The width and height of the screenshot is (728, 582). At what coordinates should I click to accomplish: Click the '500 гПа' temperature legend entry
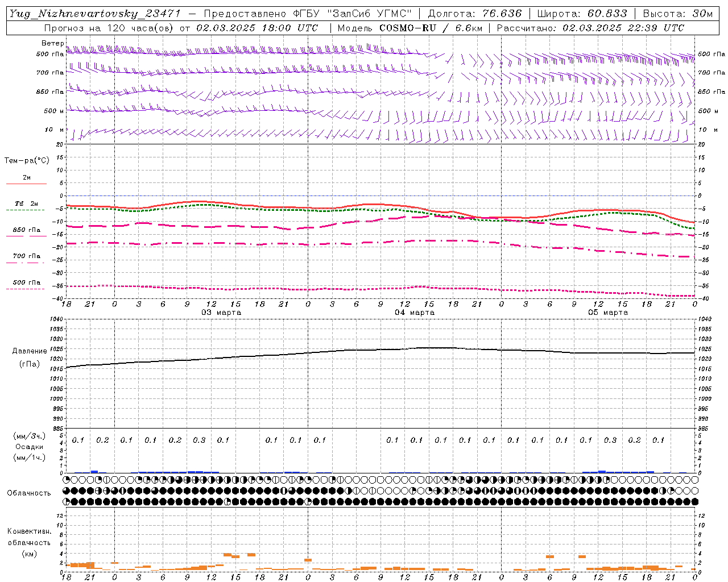coord(26,282)
